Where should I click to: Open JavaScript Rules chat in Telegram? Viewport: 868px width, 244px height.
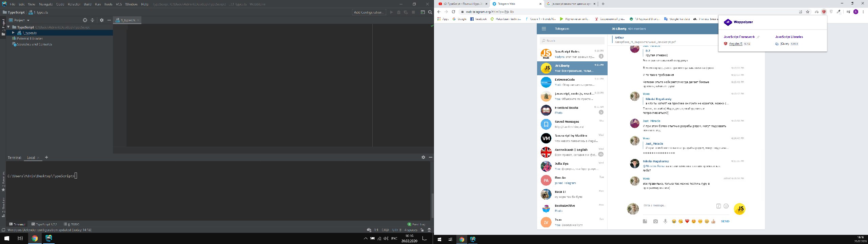[572, 54]
